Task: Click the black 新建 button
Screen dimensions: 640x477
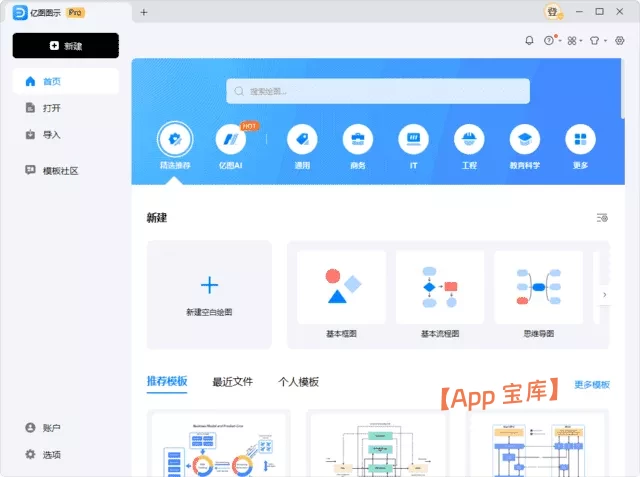Action: pos(66,46)
